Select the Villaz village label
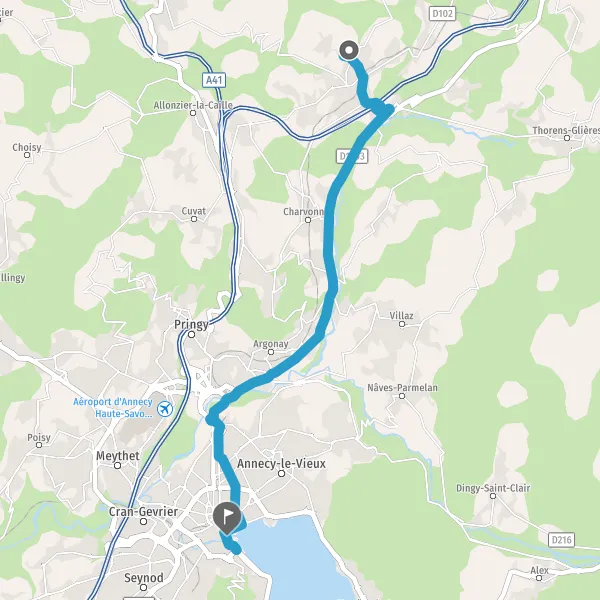 click(401, 316)
